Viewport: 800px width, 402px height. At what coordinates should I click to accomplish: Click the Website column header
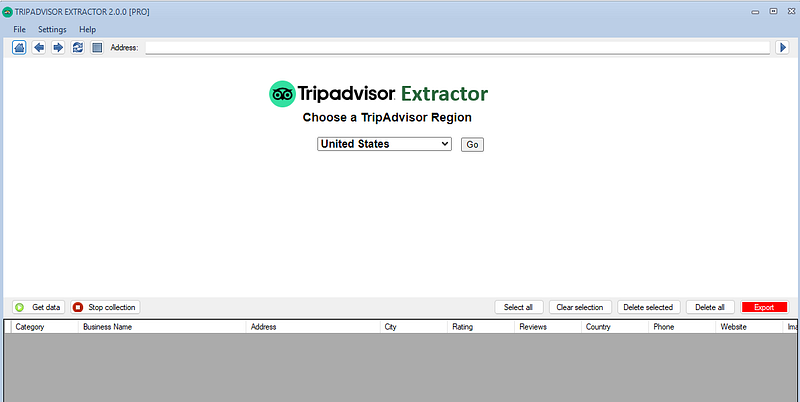coord(749,327)
